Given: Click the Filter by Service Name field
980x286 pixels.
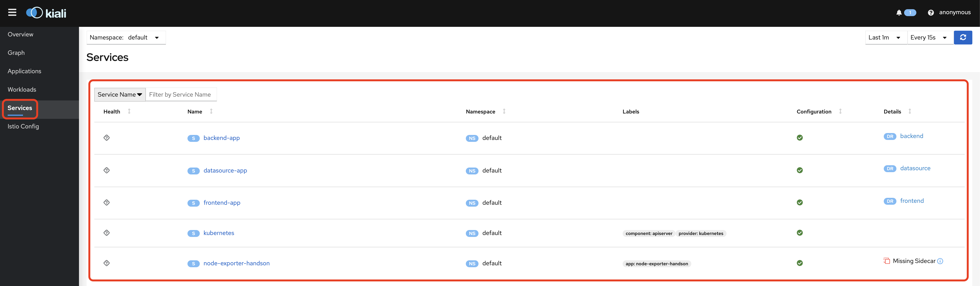Looking at the screenshot, I should point(181,94).
